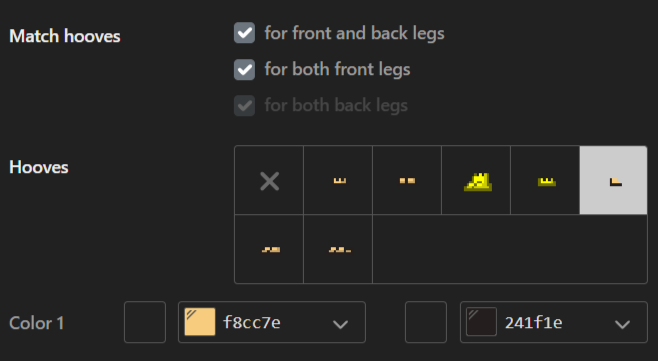This screenshot has height=361, width=658.
Task: Click the disabled for both back legs checkbox
Action: click(x=244, y=105)
